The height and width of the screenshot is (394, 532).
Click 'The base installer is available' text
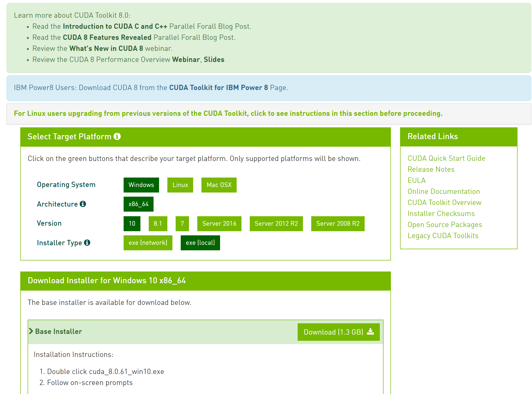coord(109,302)
